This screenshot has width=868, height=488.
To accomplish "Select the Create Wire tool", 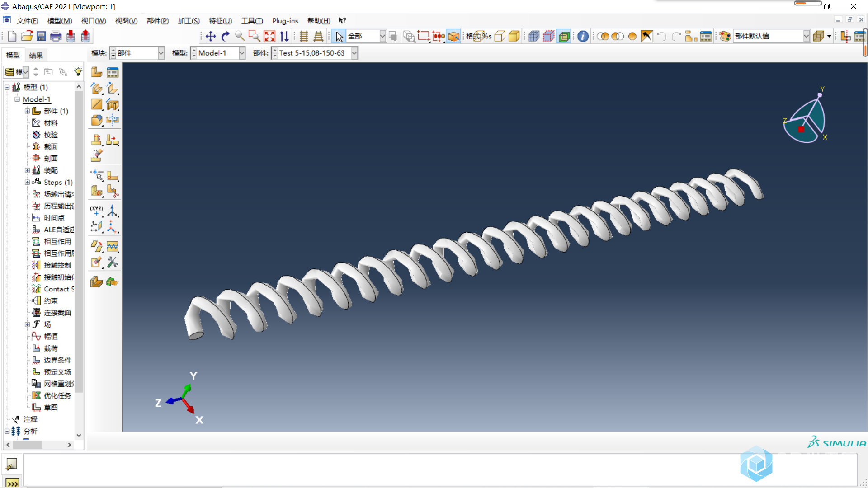I will pos(96,104).
